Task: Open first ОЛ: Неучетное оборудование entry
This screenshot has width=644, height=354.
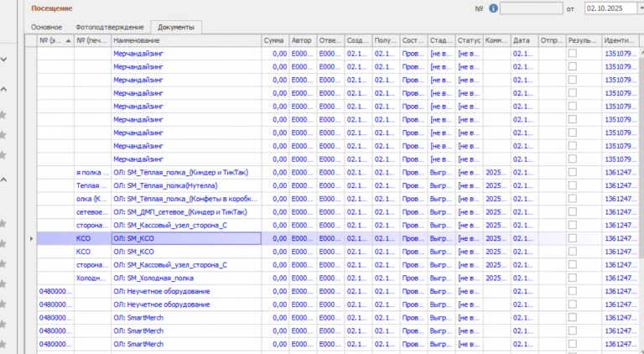Action: pos(162,291)
